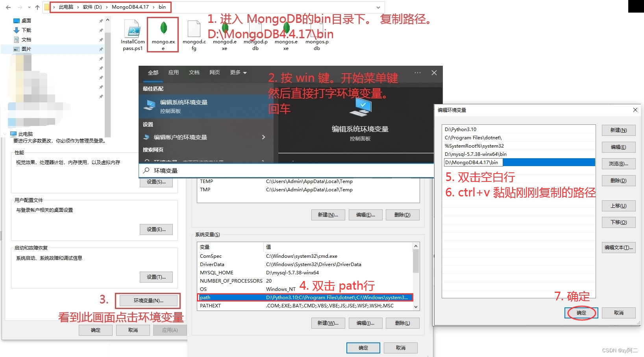Click 设置(T)... under 启动和故障恢复
This screenshot has width=644, height=357.
pos(156,277)
